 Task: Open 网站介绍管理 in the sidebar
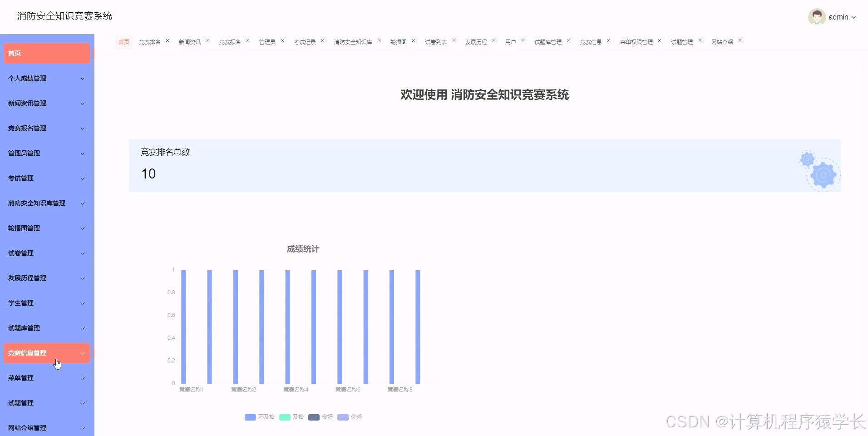tap(47, 428)
